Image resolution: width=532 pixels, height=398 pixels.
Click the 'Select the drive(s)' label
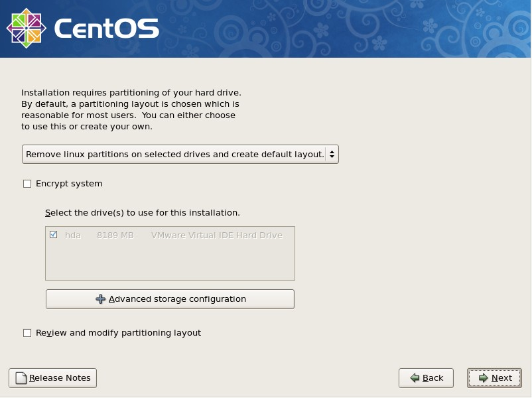142,213
